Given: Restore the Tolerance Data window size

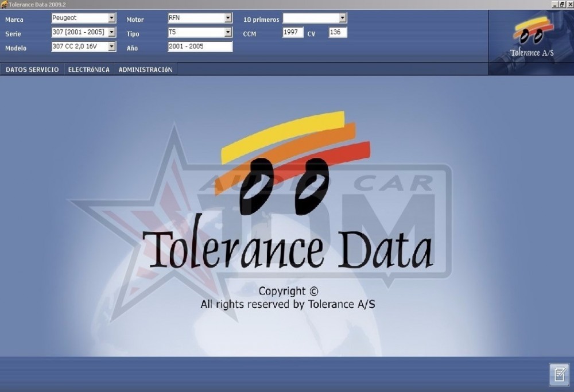Looking at the screenshot, I should pyautogui.click(x=562, y=5).
